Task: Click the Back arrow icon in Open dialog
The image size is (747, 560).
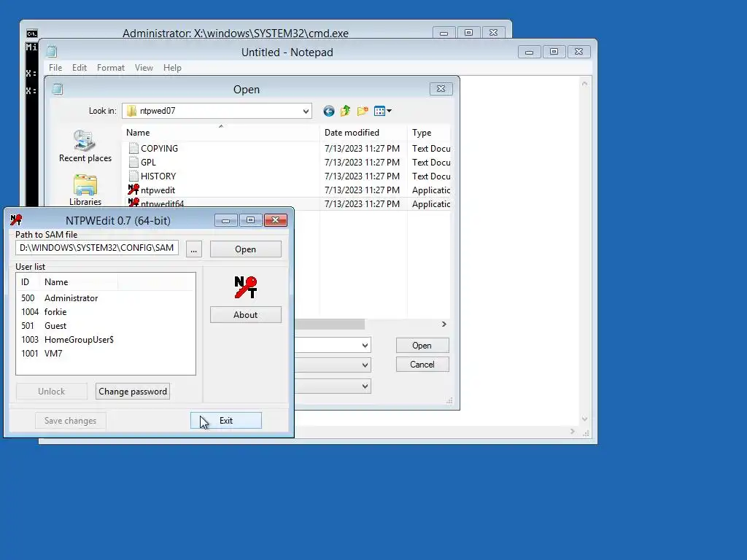Action: coord(329,112)
